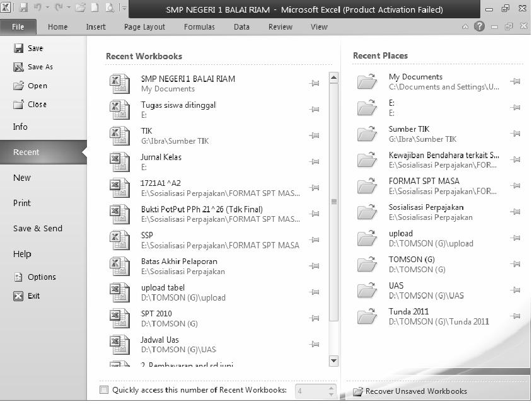Switch to the View tab
The width and height of the screenshot is (532, 414).
pos(319,27)
